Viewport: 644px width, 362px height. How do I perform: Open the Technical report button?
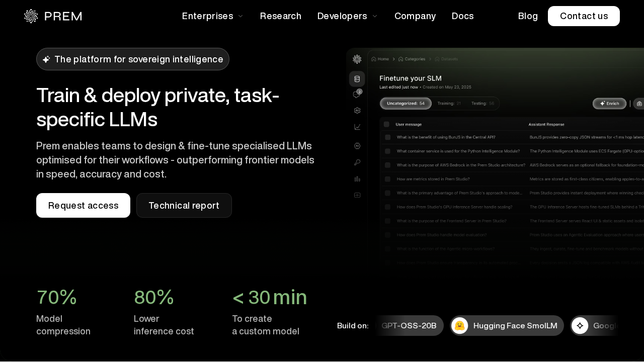184,206
